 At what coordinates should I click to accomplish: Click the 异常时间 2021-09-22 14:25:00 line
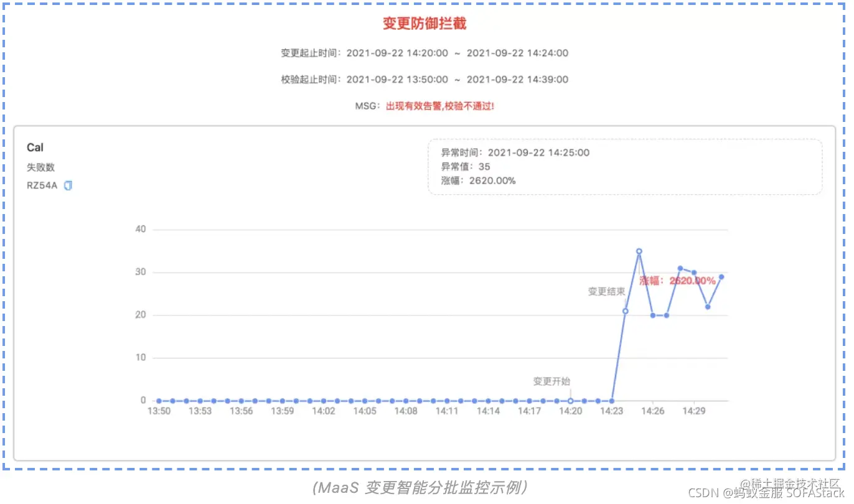click(x=515, y=152)
